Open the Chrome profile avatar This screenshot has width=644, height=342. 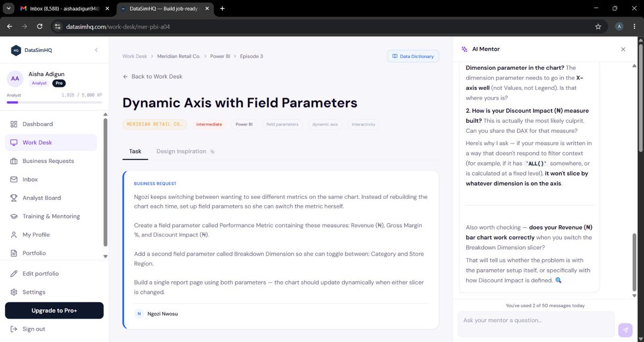619,26
